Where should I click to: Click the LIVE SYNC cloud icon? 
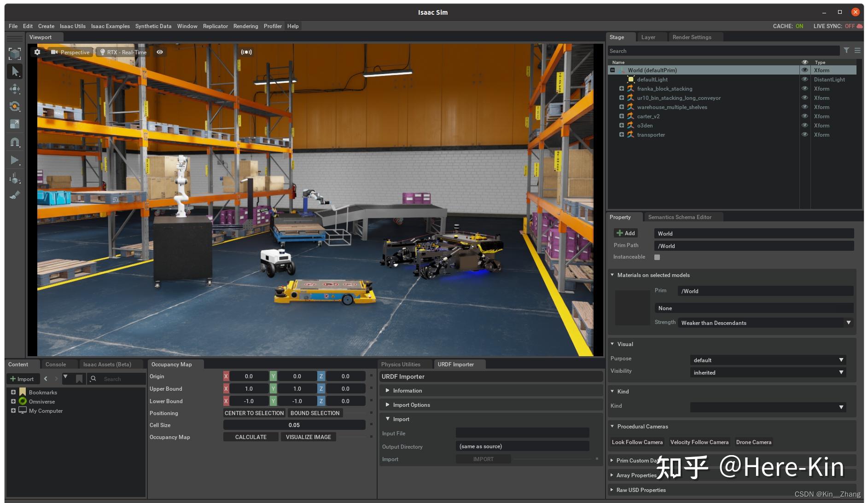(x=859, y=26)
